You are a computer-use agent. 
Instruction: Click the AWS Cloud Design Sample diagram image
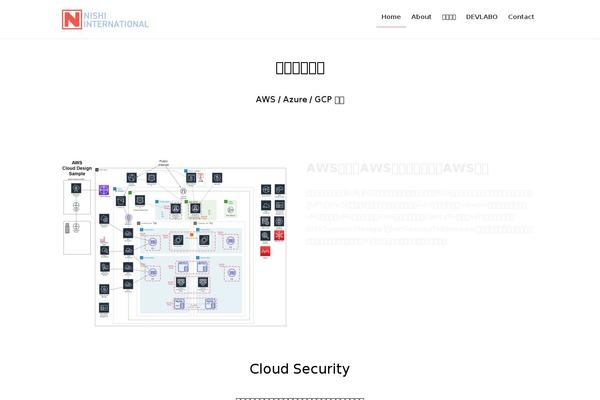point(174,243)
